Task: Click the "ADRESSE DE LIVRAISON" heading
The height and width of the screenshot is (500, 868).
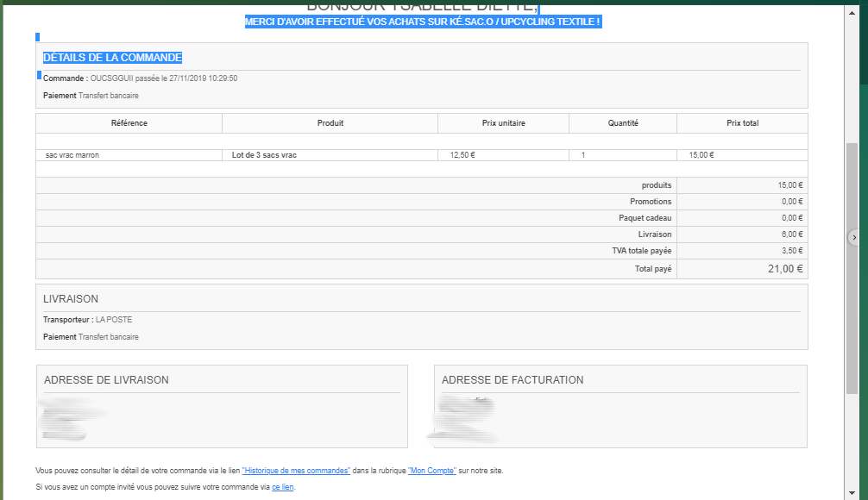Action: pos(106,380)
